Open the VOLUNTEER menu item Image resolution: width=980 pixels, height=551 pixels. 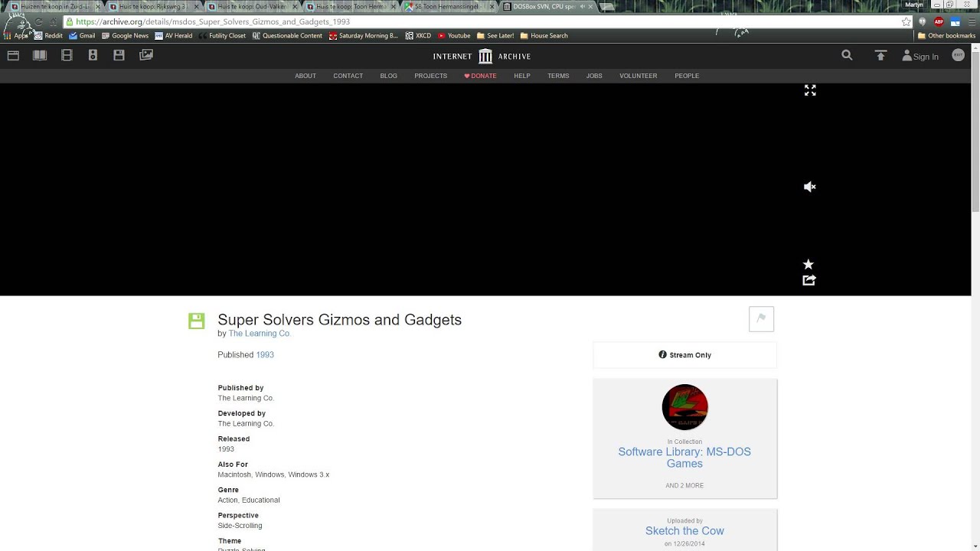(639, 76)
